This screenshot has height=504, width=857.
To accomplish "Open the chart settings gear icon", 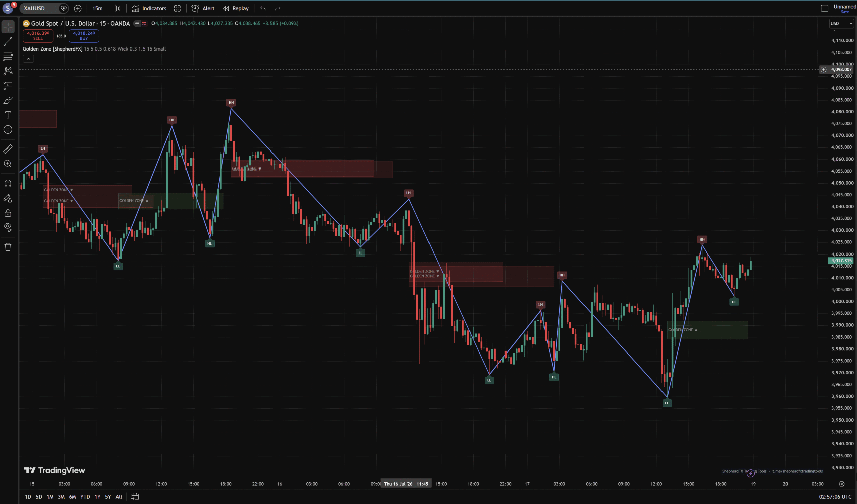I will 842,484.
